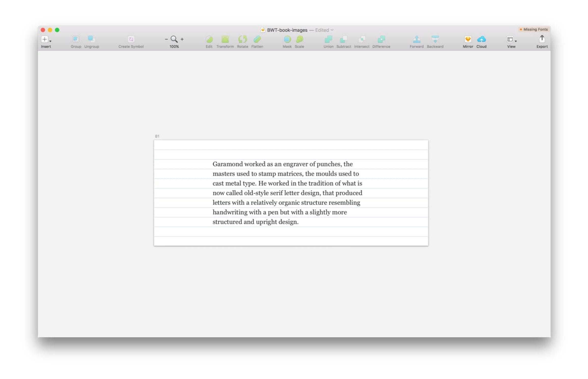Open the Insert dropdown arrow
The image size is (588, 379).
point(50,41)
